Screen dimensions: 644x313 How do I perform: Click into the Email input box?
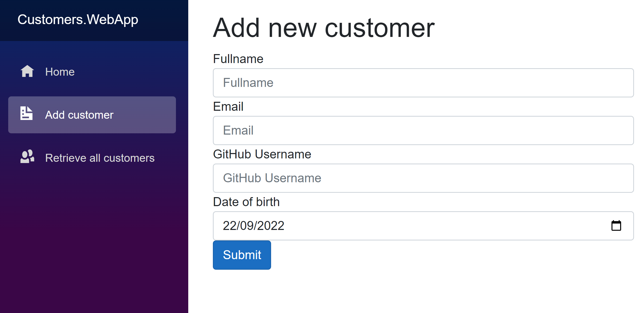(423, 130)
